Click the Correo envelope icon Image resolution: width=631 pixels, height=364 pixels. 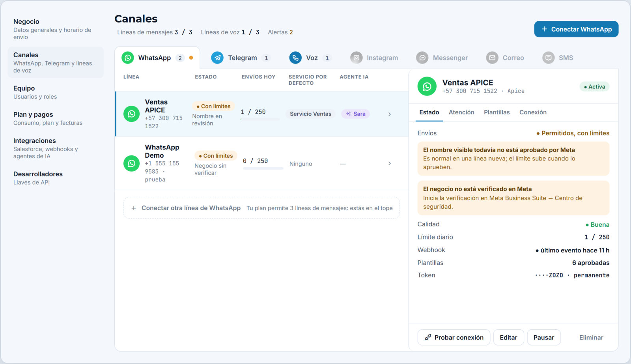[492, 58]
